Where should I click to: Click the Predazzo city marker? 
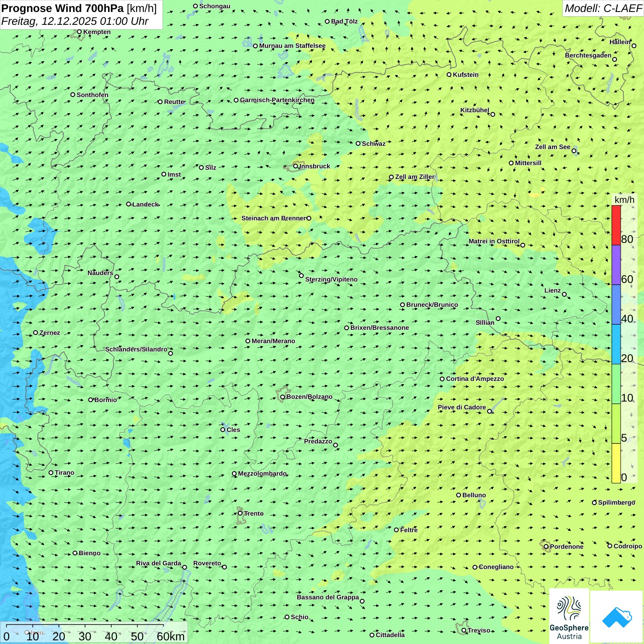(x=335, y=445)
